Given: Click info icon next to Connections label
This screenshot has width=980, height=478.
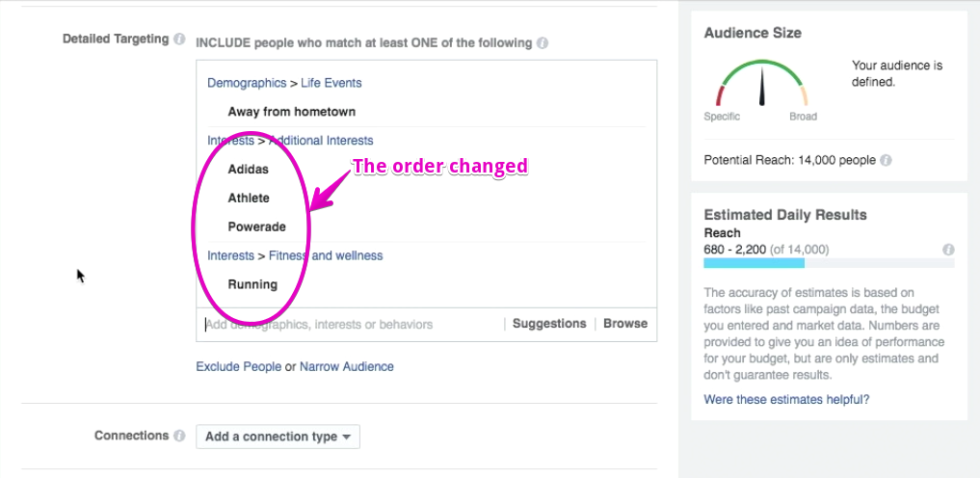Looking at the screenshot, I should click(179, 436).
